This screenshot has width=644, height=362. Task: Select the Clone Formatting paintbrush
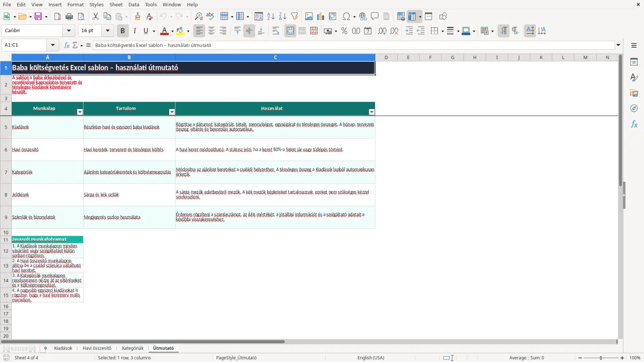coord(138,17)
